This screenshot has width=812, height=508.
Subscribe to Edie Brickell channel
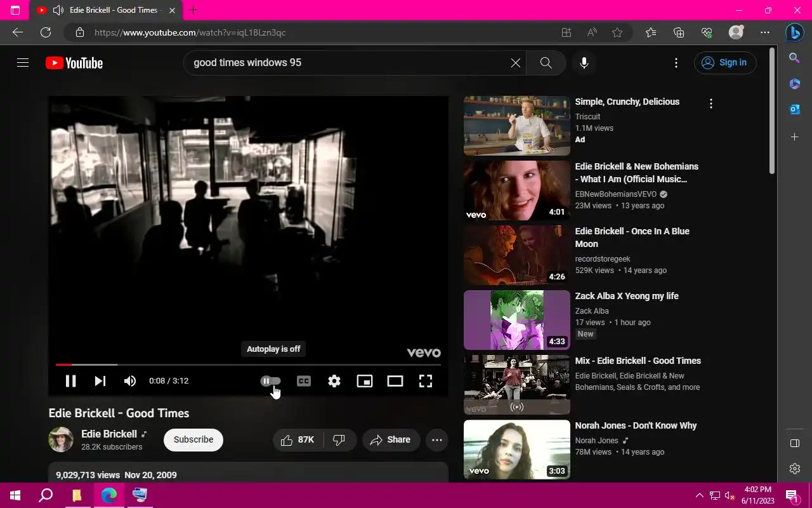point(193,439)
